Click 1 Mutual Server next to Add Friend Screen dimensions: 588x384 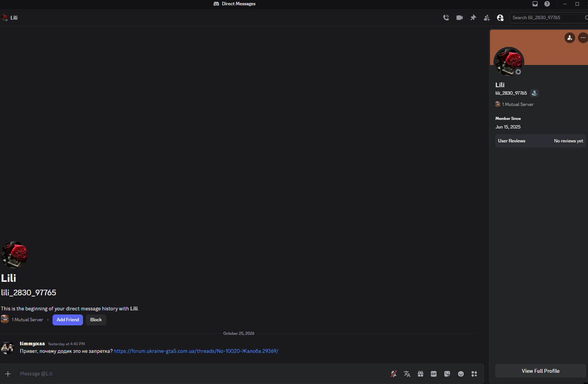coord(27,320)
